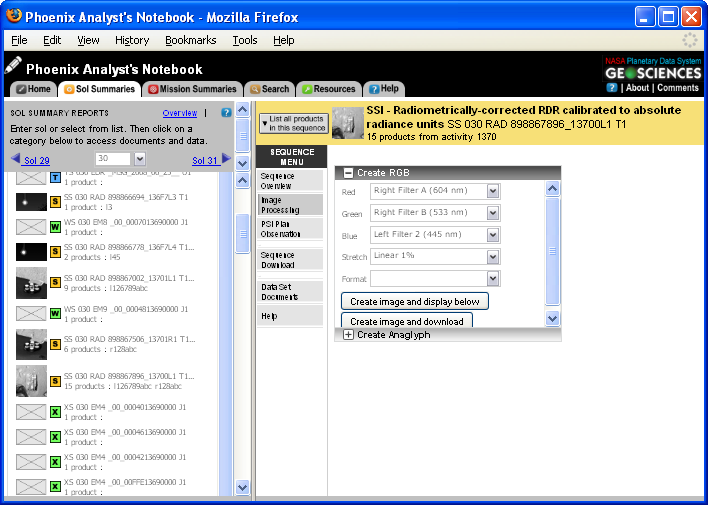Expand the Create Anaglyph section

tap(348, 335)
